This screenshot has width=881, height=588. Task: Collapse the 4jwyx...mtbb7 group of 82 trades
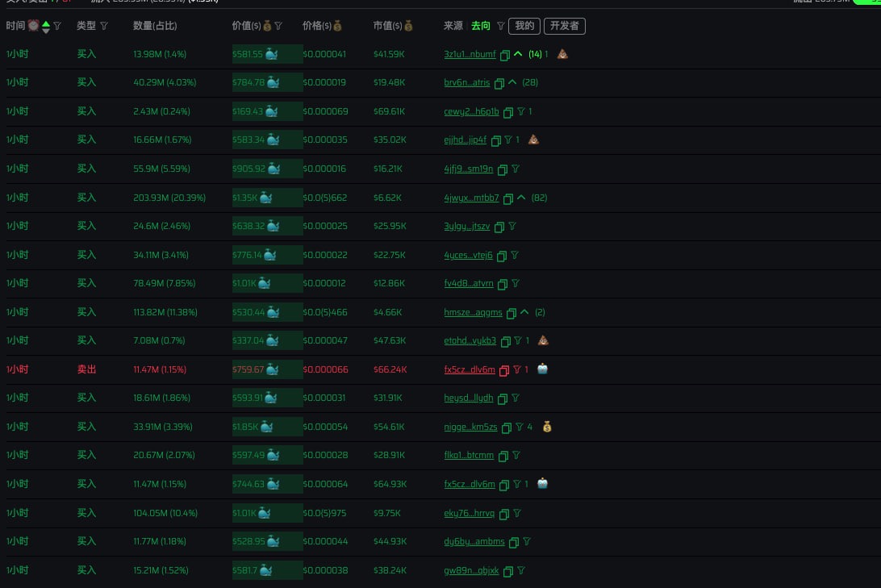coord(522,198)
